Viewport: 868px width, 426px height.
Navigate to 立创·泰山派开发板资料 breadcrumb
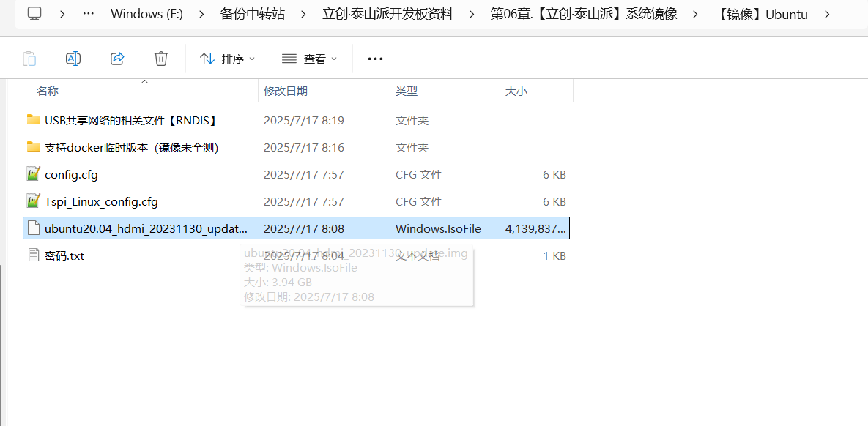[x=388, y=14]
